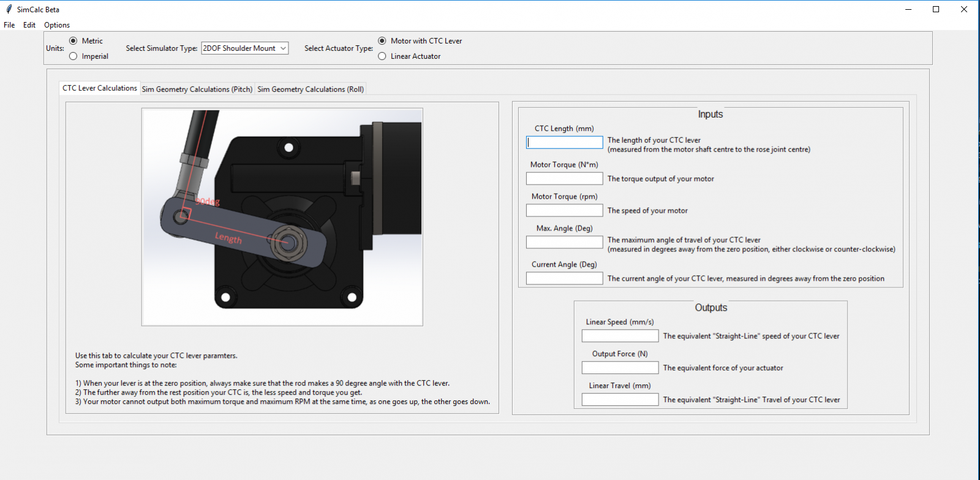The width and height of the screenshot is (980, 480).
Task: Switch to Sim Geometry Calculations (Pitch) tab
Action: 197,90
